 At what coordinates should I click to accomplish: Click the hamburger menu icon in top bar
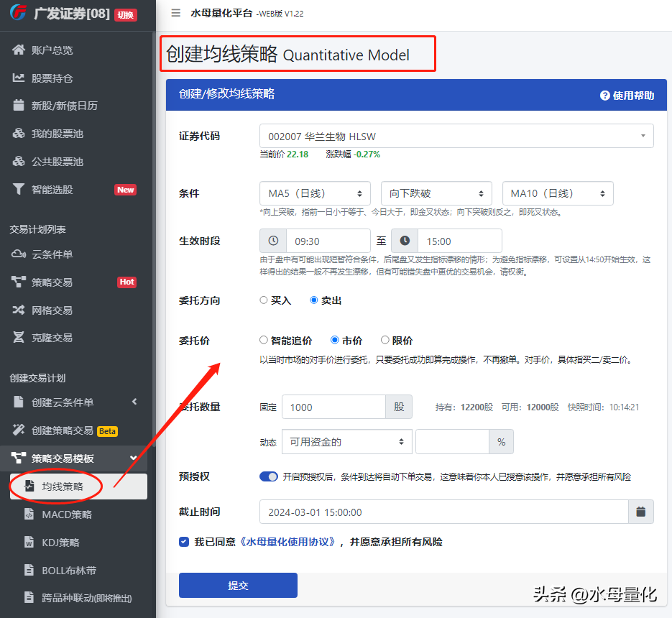pos(176,13)
